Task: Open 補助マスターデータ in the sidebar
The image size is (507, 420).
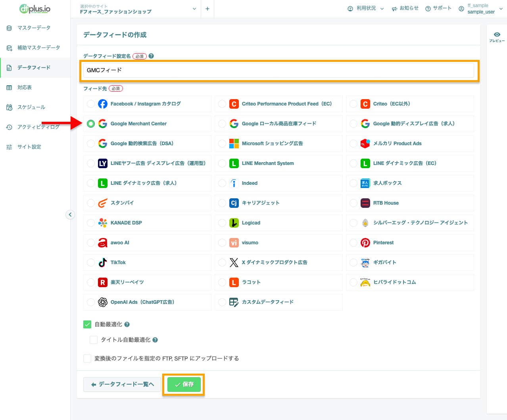Action: pyautogui.click(x=35, y=48)
